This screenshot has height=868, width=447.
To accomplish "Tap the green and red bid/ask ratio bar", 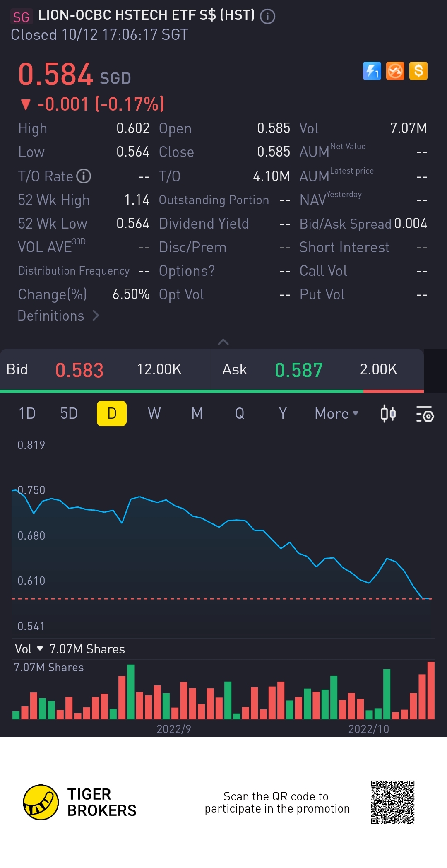I will pos(212,391).
